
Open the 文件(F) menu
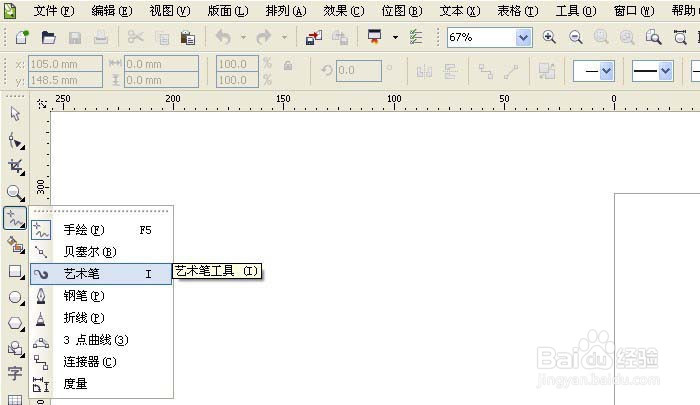point(54,11)
